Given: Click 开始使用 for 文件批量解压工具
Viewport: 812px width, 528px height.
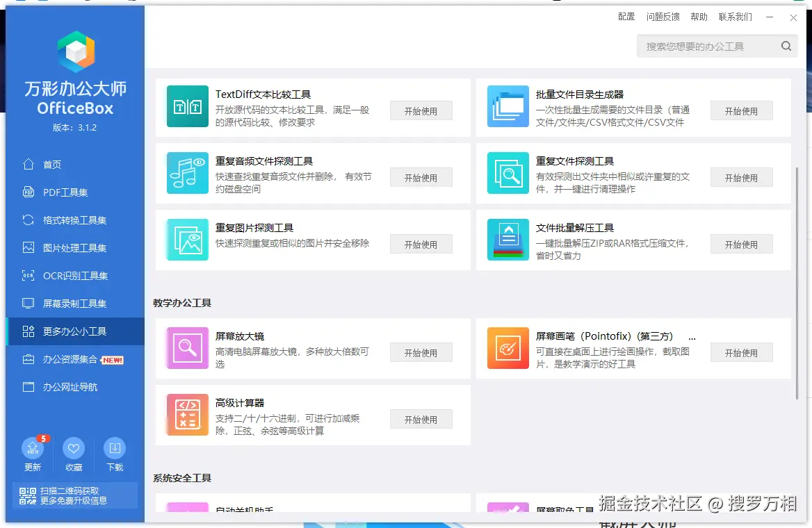Looking at the screenshot, I should [x=741, y=245].
